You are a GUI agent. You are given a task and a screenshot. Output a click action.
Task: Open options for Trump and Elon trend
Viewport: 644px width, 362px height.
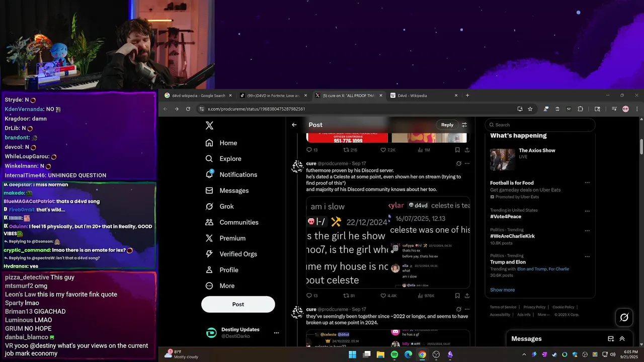pos(587,257)
